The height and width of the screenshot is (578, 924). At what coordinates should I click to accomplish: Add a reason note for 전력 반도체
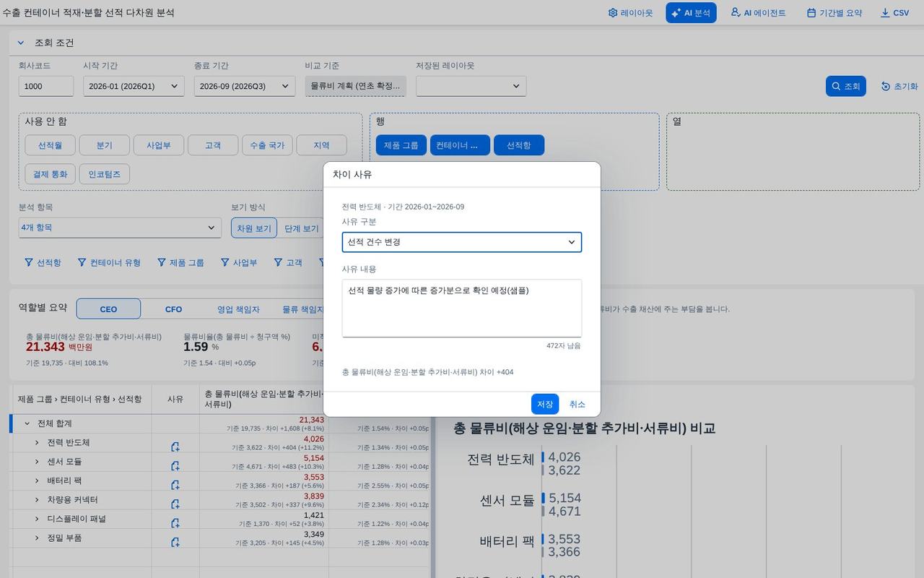pyautogui.click(x=175, y=447)
